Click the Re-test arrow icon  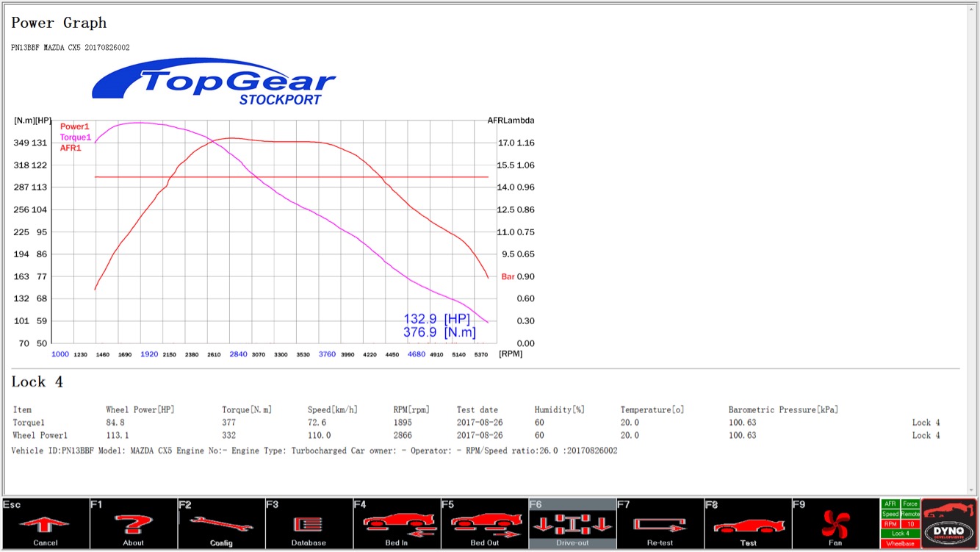coord(660,524)
